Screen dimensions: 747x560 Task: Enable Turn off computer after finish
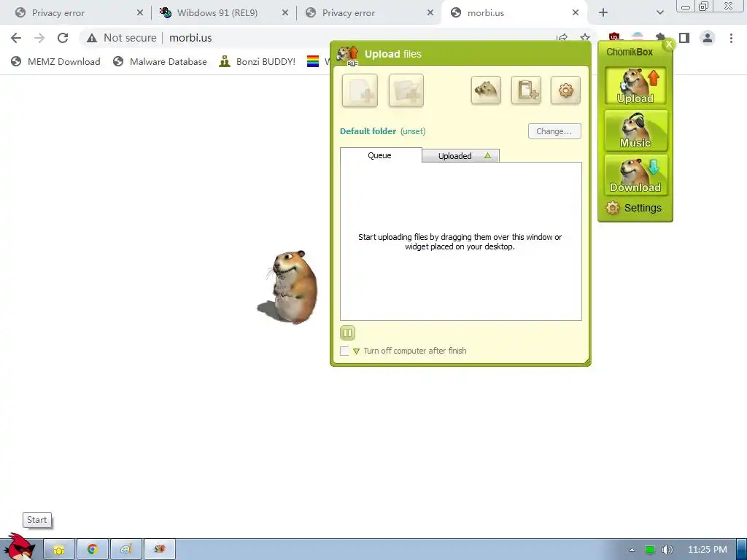pos(344,351)
